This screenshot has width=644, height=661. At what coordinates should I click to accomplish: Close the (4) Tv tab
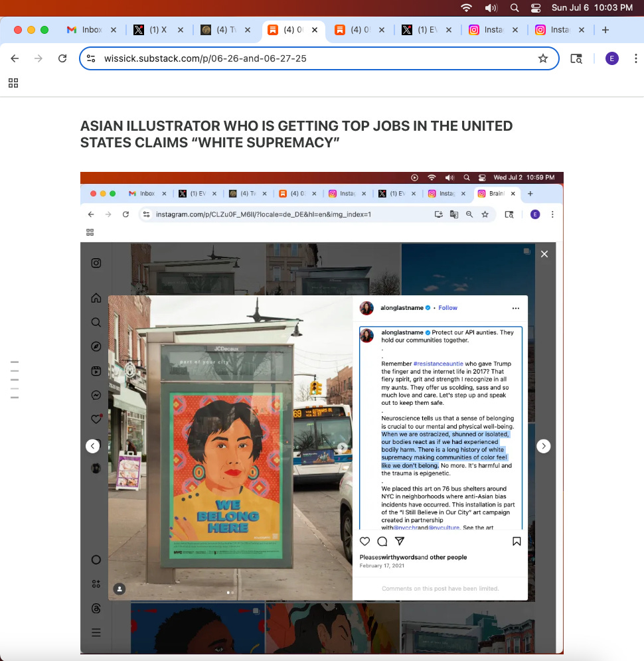[x=248, y=30]
